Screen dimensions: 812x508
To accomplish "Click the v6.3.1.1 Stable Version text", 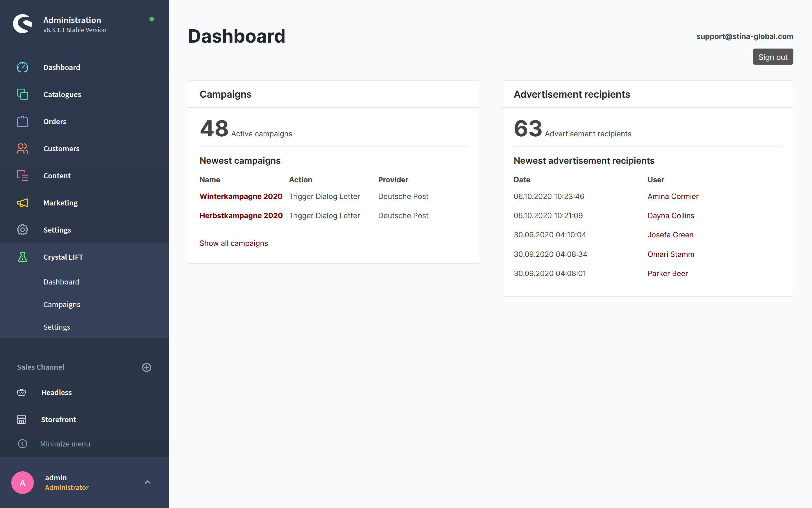I will coord(75,30).
